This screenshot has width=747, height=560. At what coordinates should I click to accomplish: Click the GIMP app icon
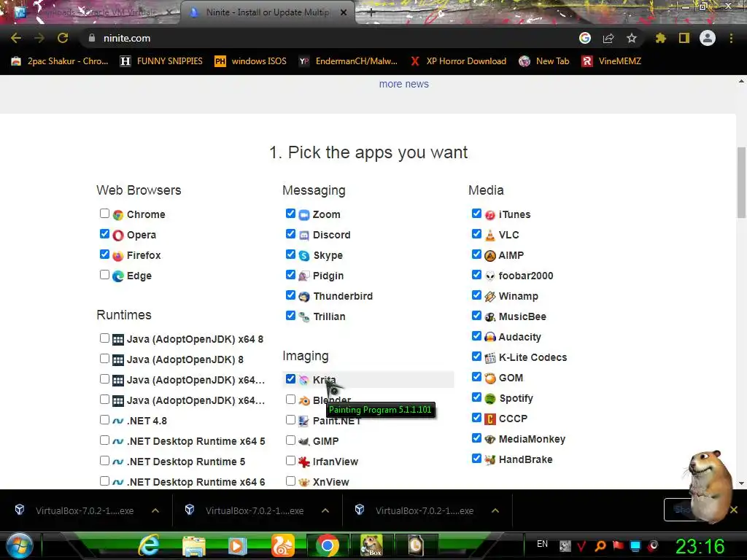[x=304, y=441]
